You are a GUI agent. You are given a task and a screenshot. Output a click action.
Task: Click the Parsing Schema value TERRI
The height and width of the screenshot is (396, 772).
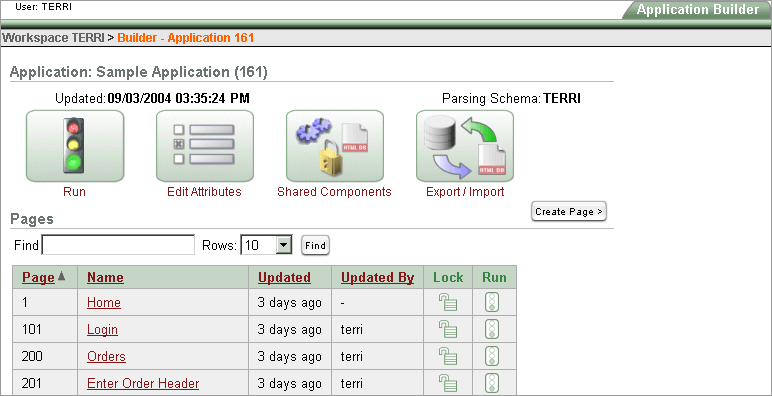[562, 99]
